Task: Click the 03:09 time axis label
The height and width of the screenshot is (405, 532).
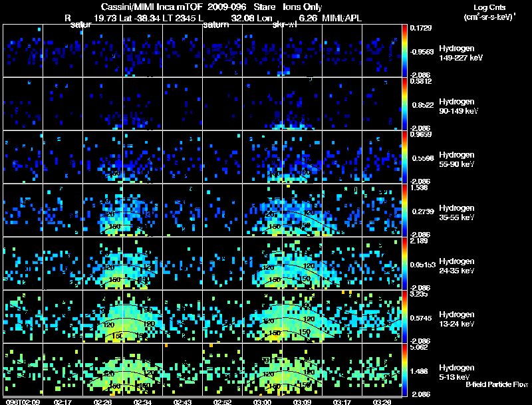Action: [x=302, y=402]
